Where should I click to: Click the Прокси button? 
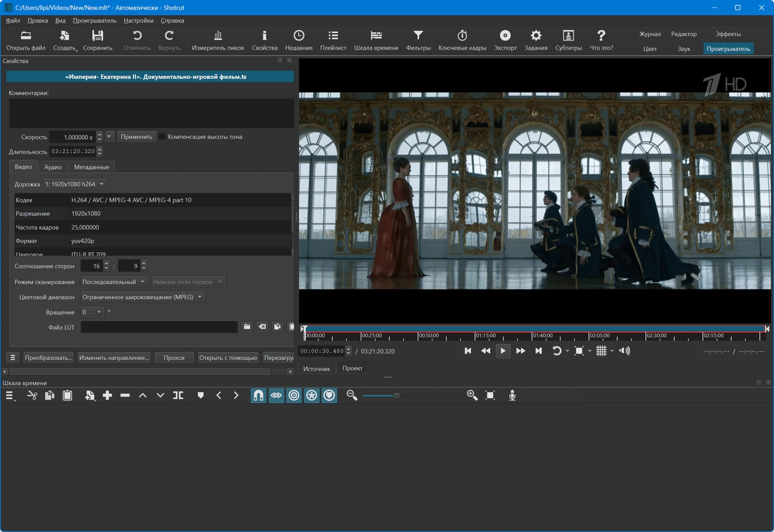(174, 357)
